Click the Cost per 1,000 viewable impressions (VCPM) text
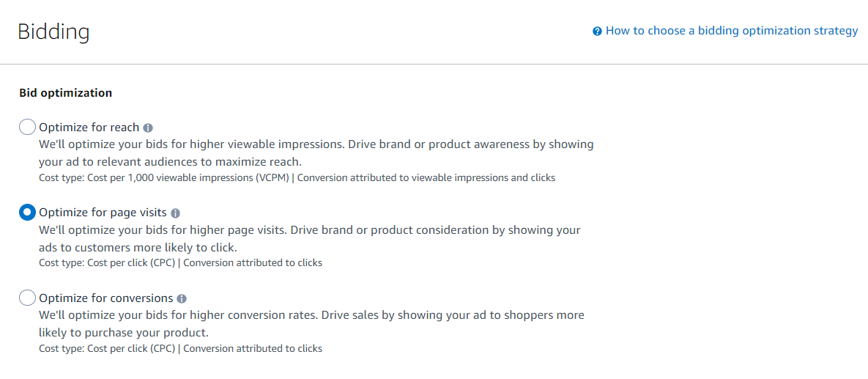This screenshot has width=868, height=379. (189, 178)
